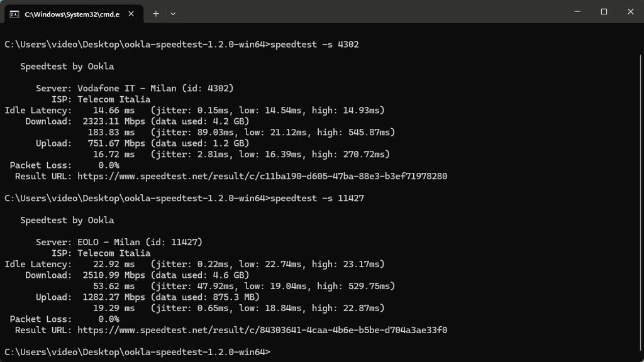This screenshot has height=362, width=644.
Task: Click the empty title bar area
Action: pos(370,11)
